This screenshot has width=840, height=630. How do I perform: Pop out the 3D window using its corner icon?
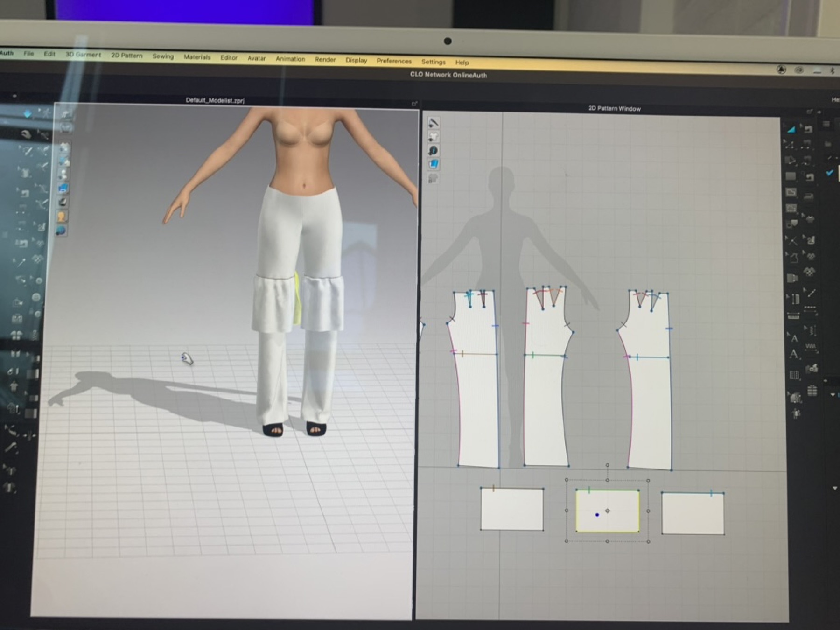[414, 104]
